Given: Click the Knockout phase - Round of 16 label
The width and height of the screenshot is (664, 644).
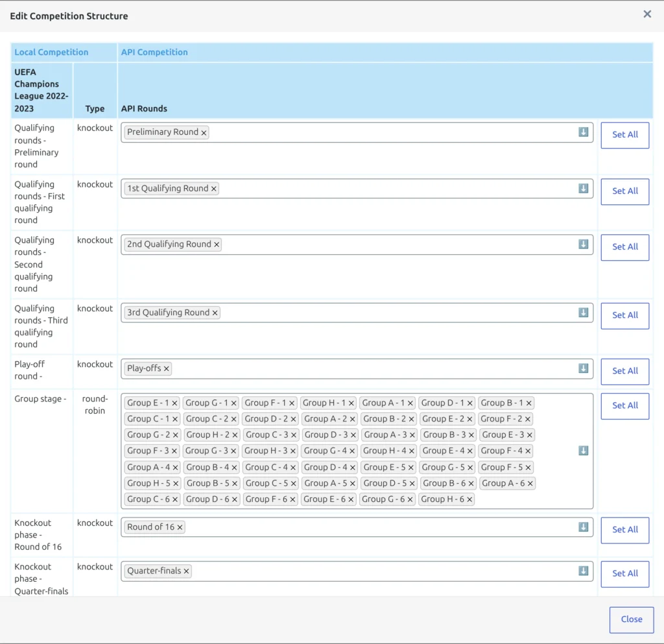Looking at the screenshot, I should pyautogui.click(x=38, y=535).
